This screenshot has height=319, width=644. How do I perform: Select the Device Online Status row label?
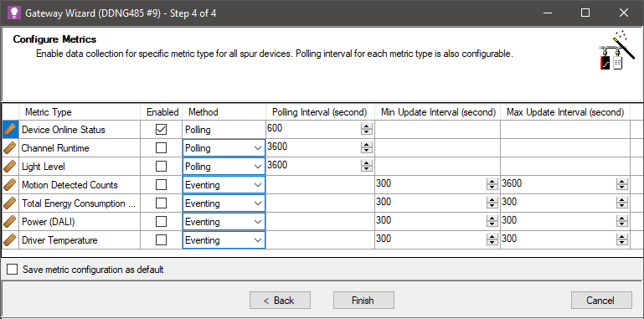coord(64,130)
